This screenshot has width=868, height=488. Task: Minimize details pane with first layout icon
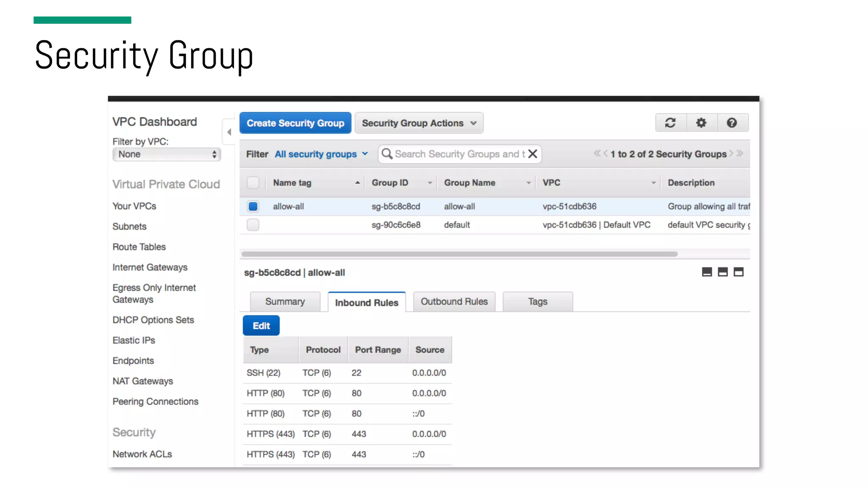click(x=707, y=272)
